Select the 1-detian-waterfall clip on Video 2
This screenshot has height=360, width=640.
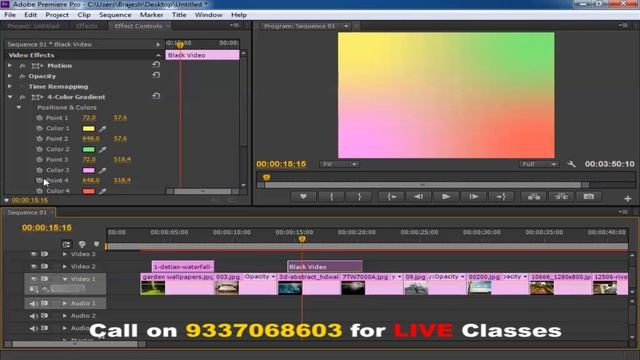183,267
